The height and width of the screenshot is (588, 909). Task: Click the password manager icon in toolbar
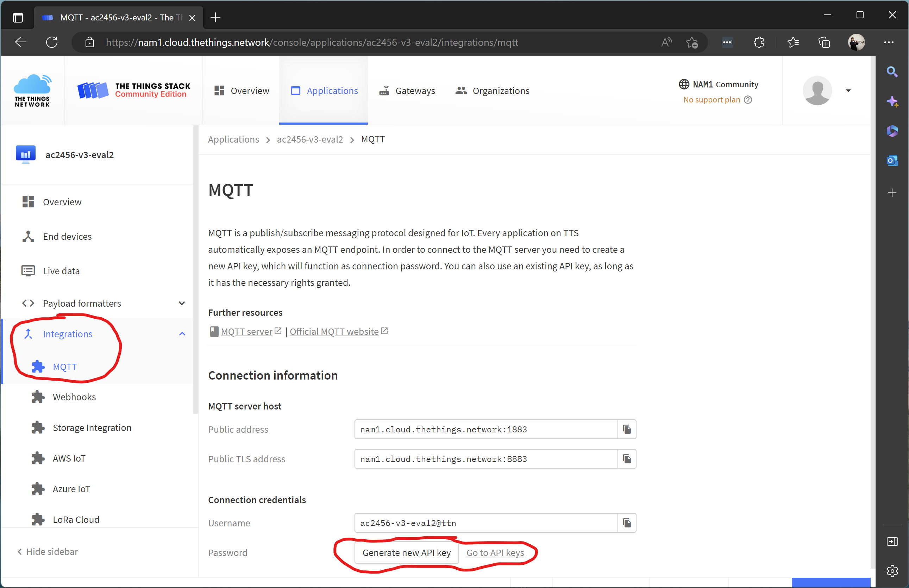[727, 42]
